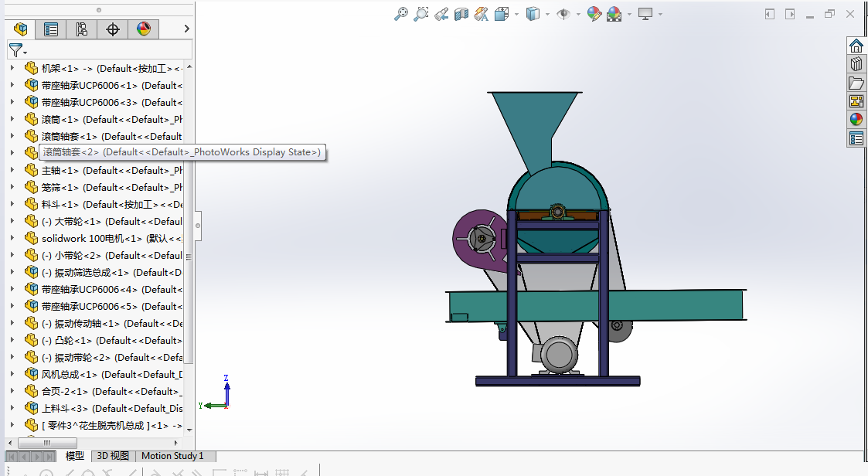Screen dimensions: 868x476
Task: Open the feature tree filter funnel
Action: (17, 50)
